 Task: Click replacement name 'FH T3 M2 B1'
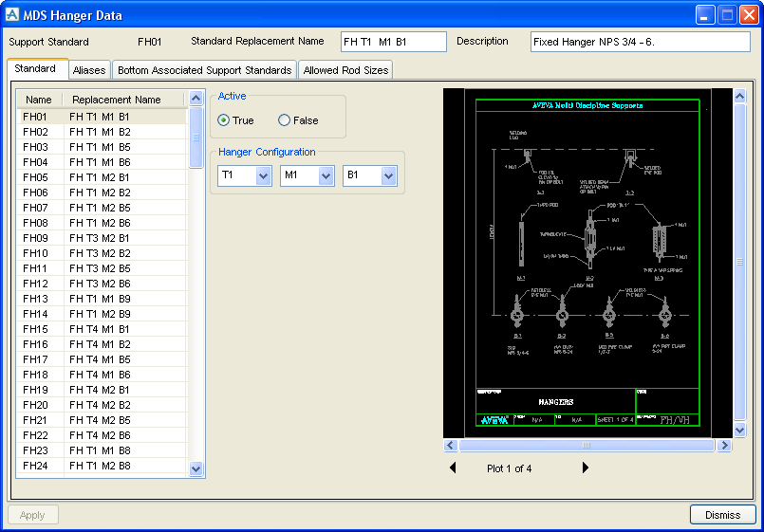pos(100,238)
